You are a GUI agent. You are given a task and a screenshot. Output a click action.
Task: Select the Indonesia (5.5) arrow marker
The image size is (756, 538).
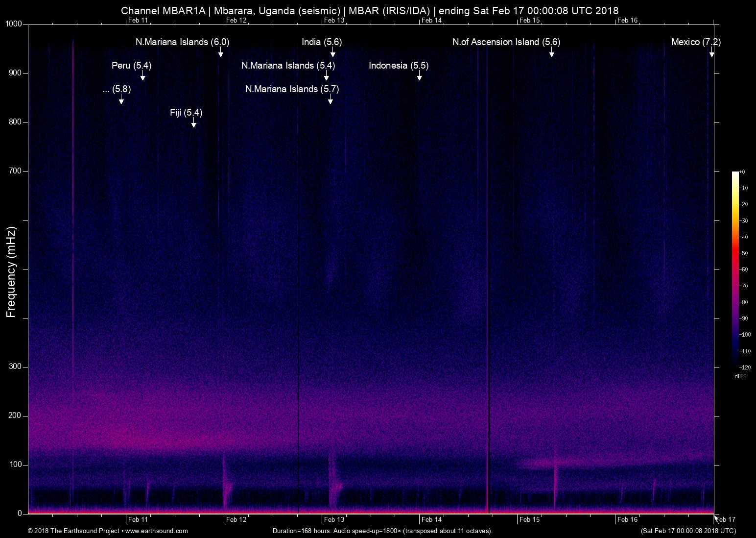[419, 76]
